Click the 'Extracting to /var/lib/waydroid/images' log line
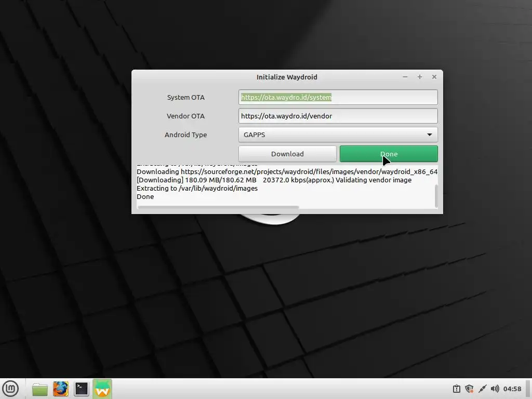 197,188
